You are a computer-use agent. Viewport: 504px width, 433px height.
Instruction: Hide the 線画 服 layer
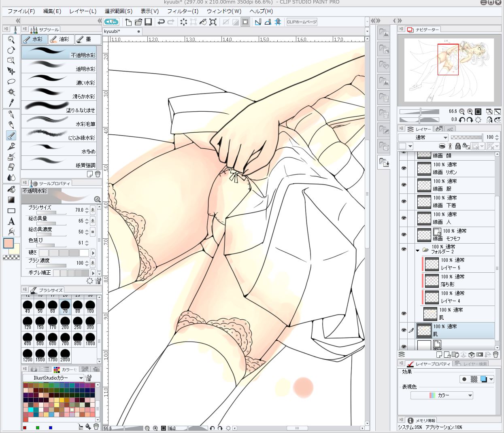(404, 185)
